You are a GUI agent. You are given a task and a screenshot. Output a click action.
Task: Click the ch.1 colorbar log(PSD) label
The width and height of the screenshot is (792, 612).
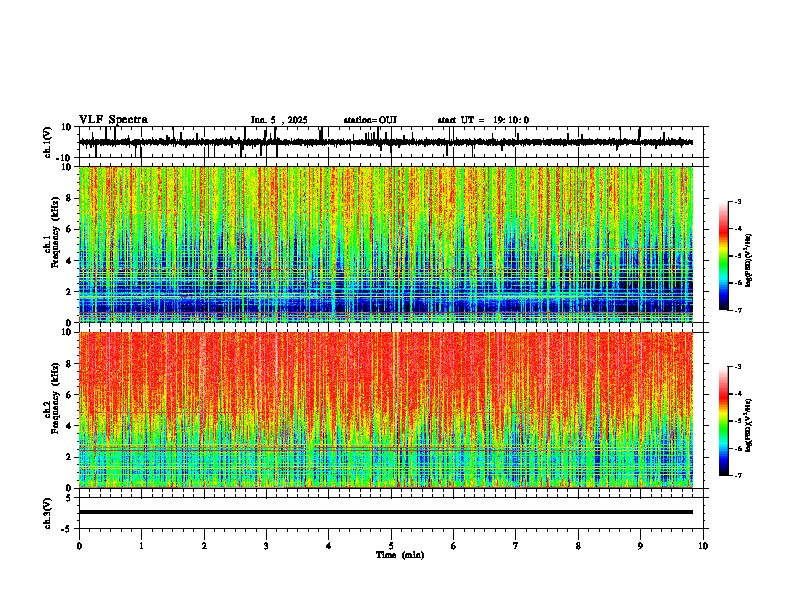coord(749,261)
